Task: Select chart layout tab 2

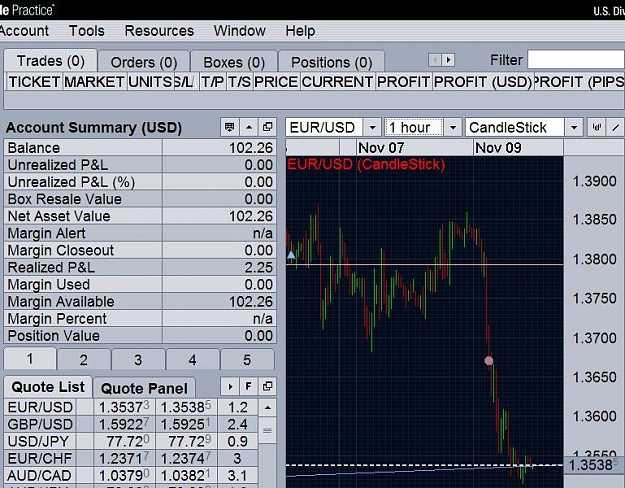Action: pyautogui.click(x=84, y=360)
